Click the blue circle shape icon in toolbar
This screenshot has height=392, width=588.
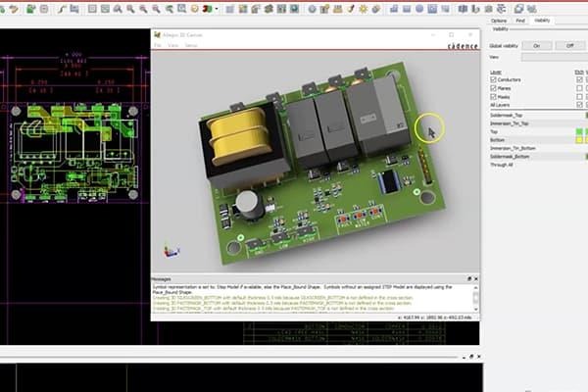coord(419,9)
